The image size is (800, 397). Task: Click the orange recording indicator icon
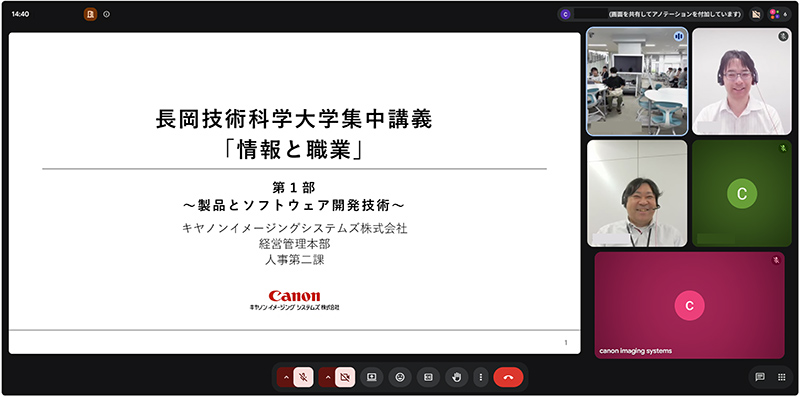(90, 14)
